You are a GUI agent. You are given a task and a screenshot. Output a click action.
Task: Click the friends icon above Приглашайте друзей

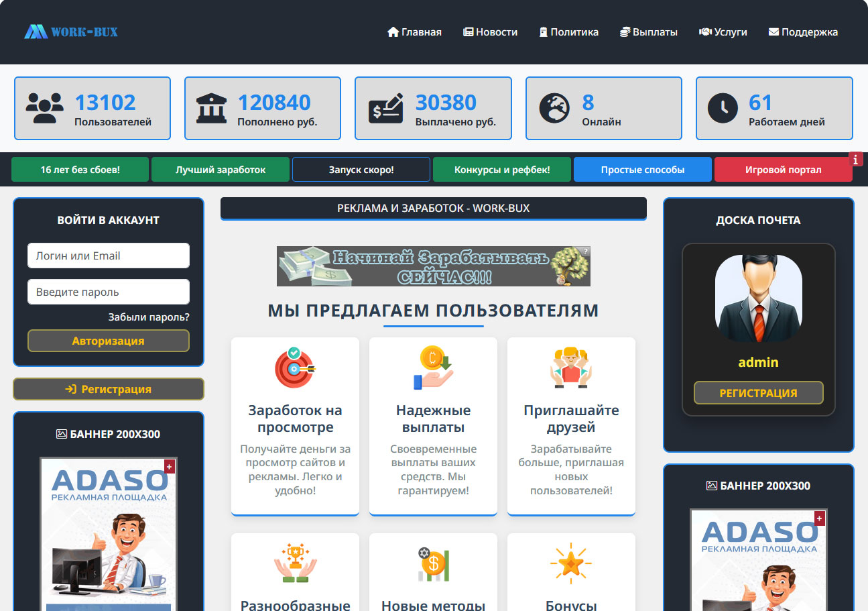571,368
